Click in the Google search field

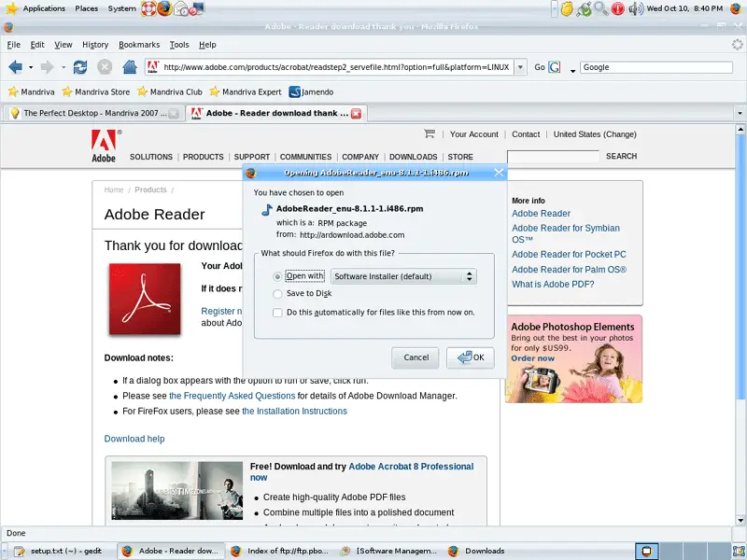coord(656,67)
